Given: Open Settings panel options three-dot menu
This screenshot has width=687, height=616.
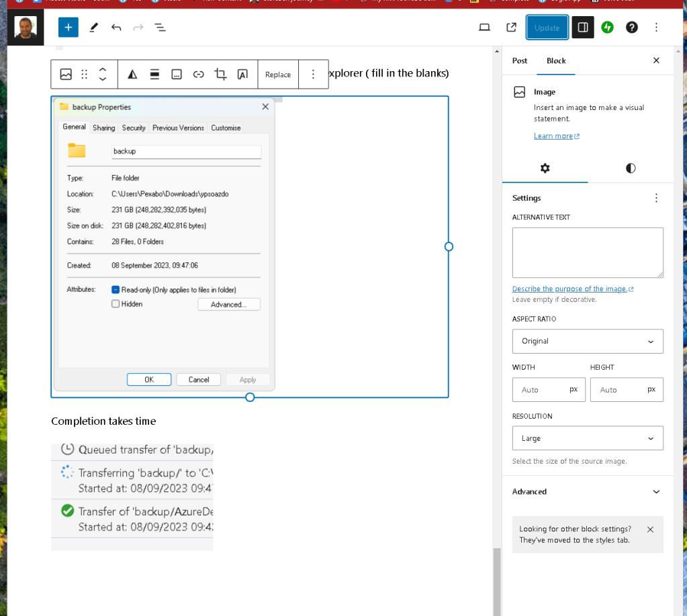Looking at the screenshot, I should [656, 198].
